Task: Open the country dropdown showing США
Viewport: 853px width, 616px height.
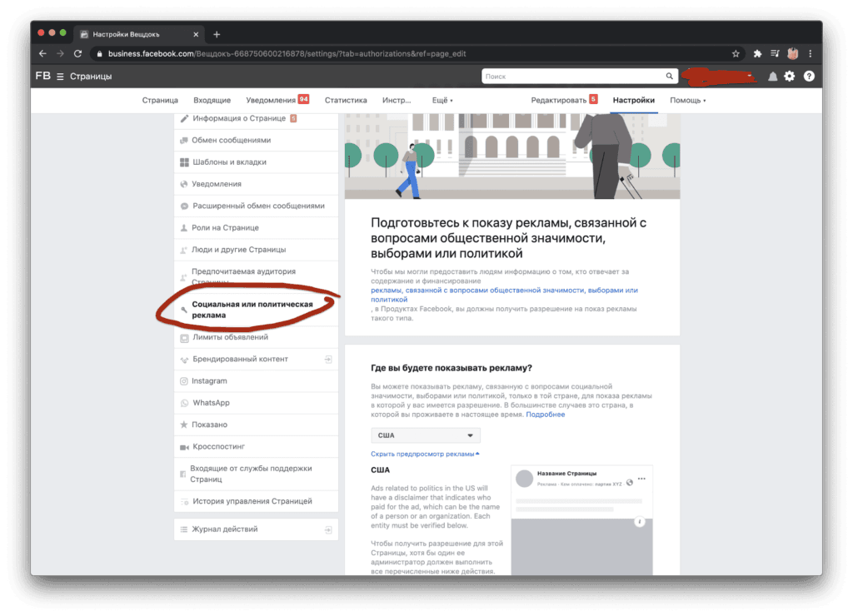Action: (x=426, y=435)
